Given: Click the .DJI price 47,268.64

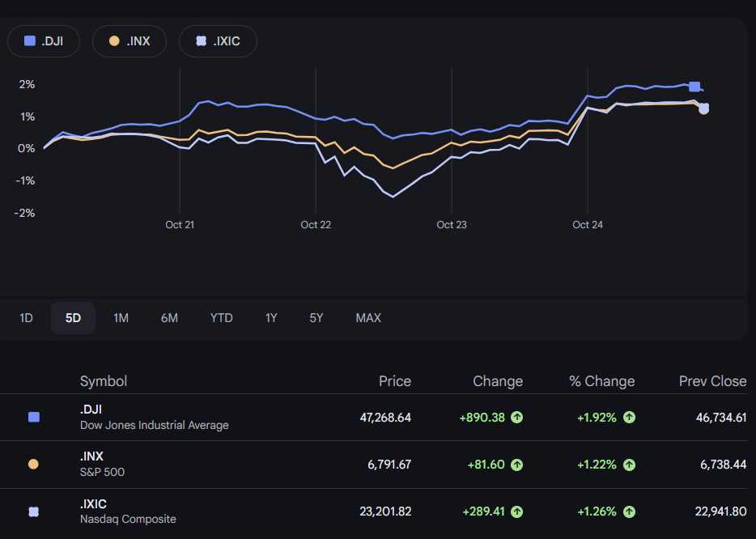Looking at the screenshot, I should pyautogui.click(x=385, y=418).
